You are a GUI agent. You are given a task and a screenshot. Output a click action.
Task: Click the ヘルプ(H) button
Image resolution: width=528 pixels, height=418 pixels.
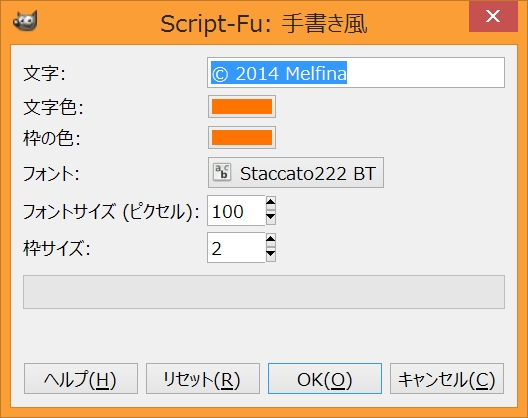[x=81, y=379]
